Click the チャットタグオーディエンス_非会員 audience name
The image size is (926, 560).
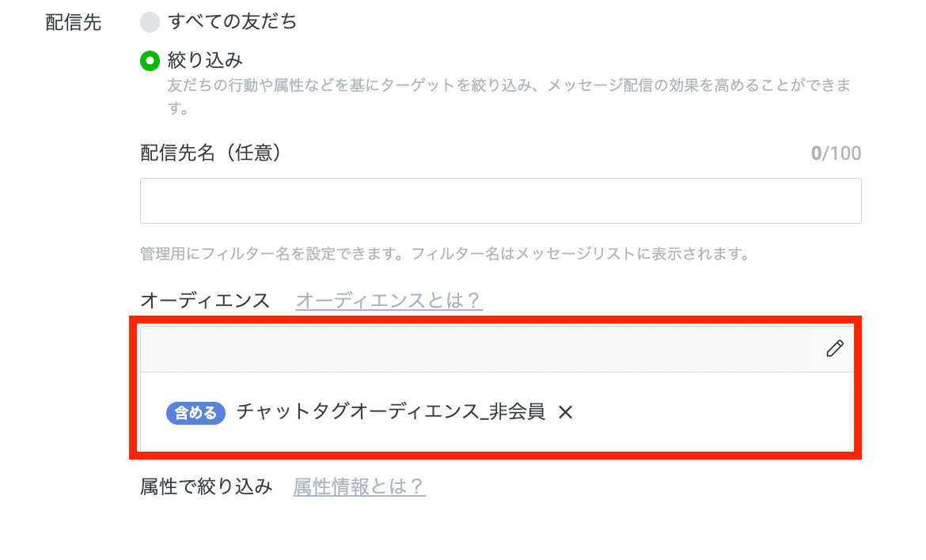coord(391,412)
